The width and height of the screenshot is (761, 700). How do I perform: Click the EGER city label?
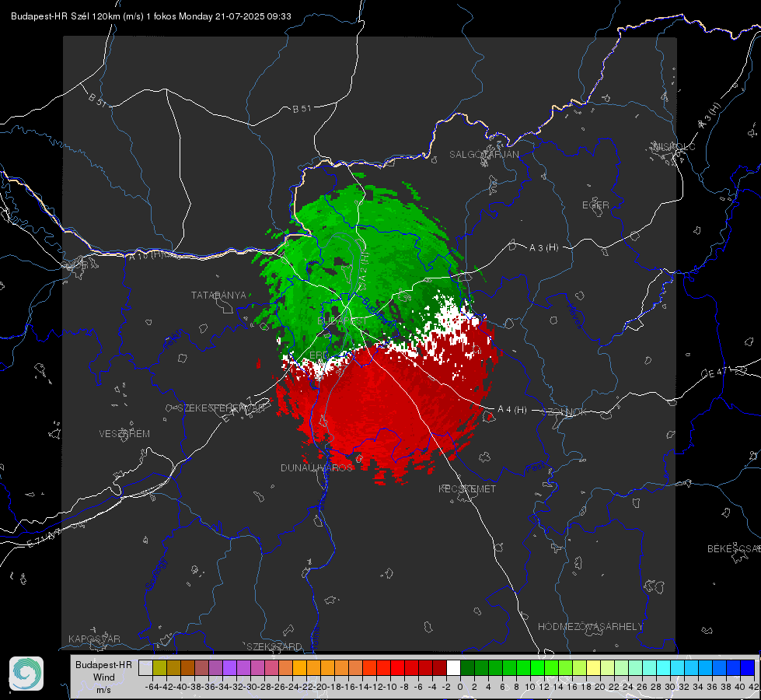click(595, 205)
